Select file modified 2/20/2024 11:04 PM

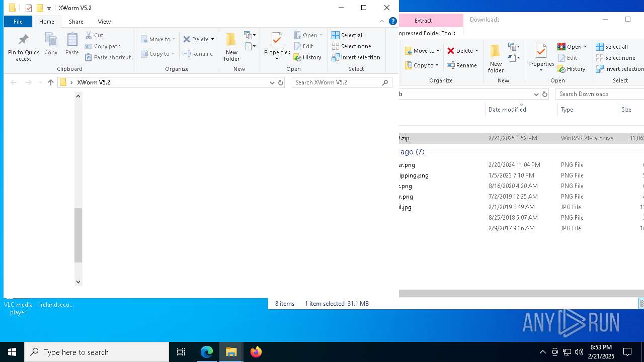coord(521,165)
